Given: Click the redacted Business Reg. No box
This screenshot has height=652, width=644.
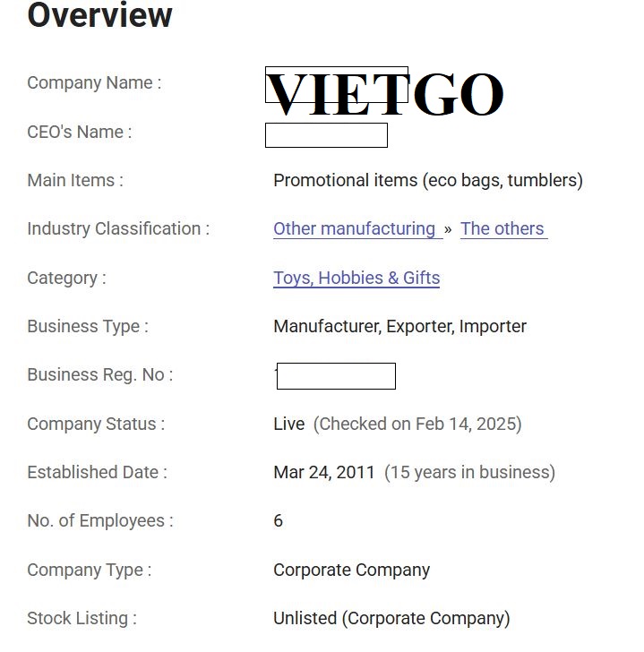Looking at the screenshot, I should tap(336, 376).
